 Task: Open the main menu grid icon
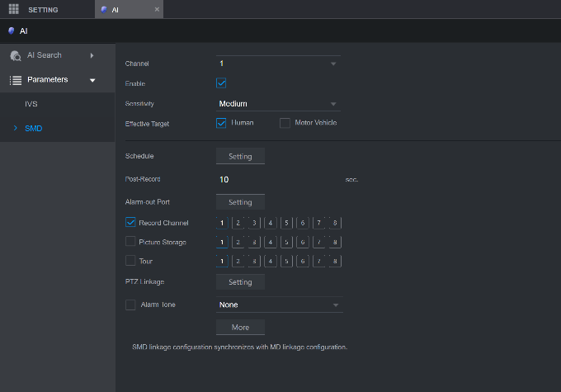tap(13, 9)
